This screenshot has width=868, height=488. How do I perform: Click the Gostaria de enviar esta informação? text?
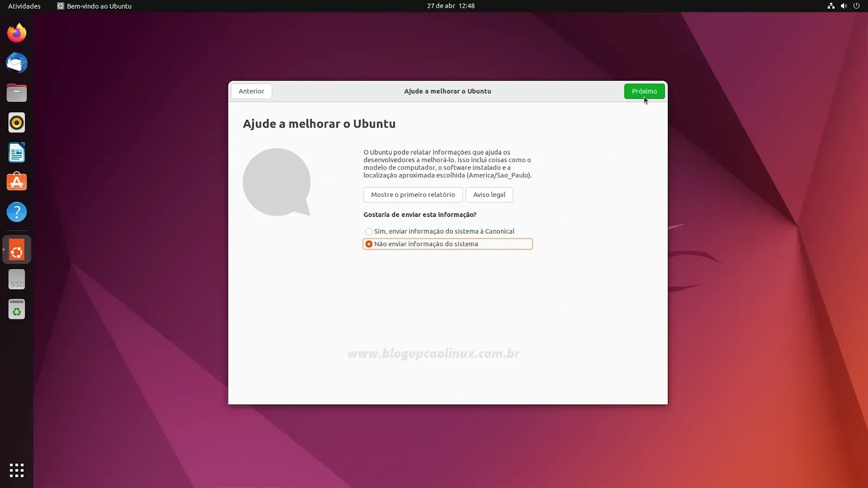(420, 215)
